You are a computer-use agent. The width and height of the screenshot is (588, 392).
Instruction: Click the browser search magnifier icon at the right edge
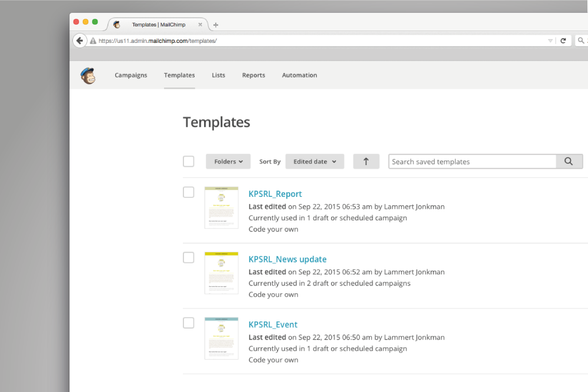pos(581,41)
